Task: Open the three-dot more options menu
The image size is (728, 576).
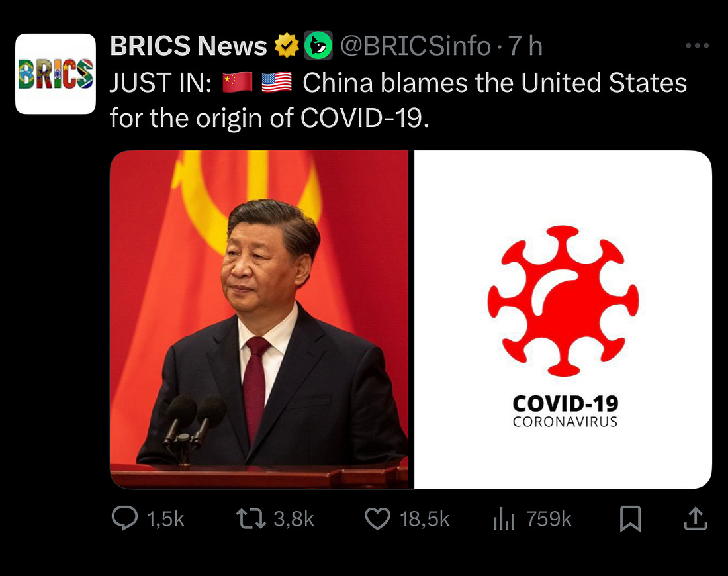Action: [x=697, y=46]
